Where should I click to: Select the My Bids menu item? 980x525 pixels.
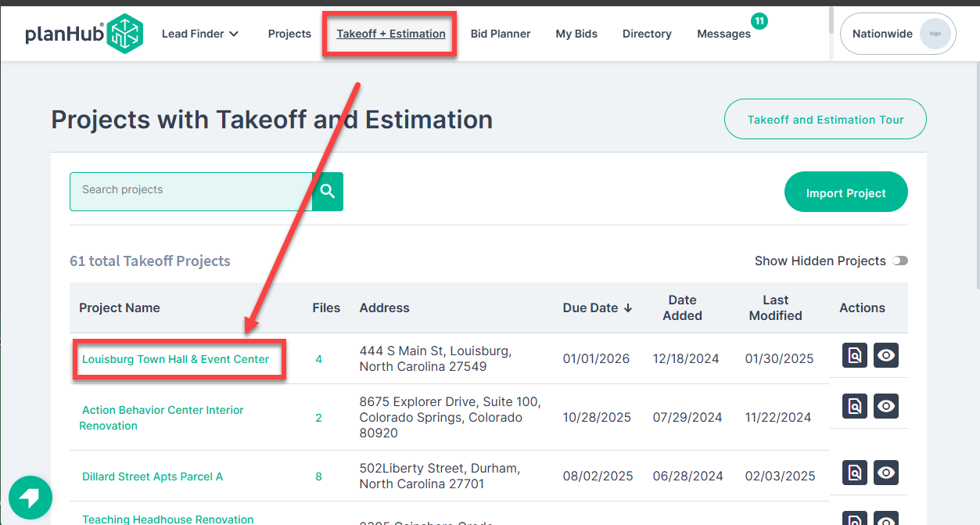pyautogui.click(x=576, y=34)
